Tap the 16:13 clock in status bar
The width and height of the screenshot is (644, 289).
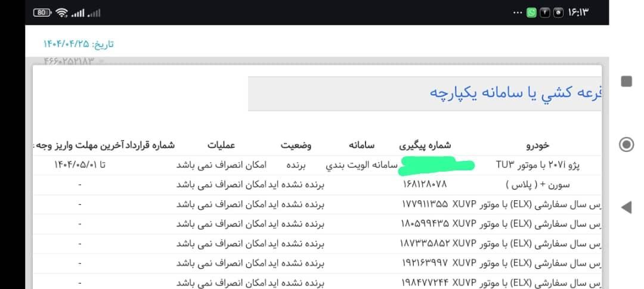coord(578,13)
